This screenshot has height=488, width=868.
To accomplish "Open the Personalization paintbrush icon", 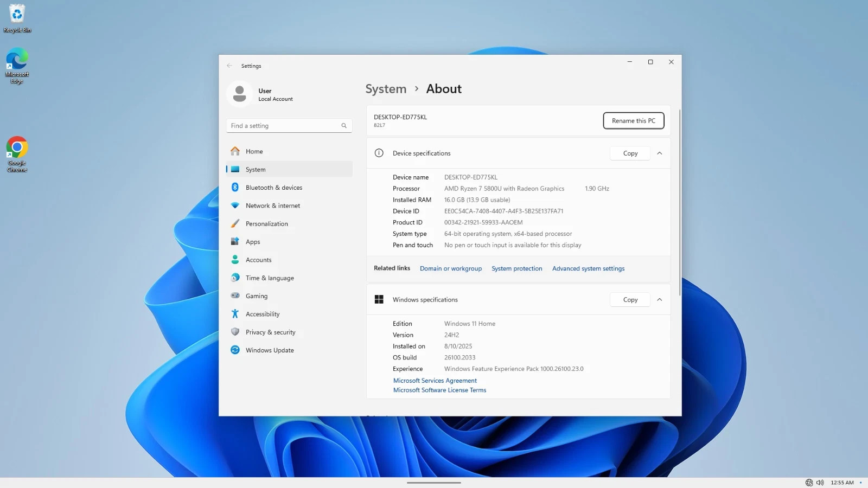I will [x=235, y=224].
